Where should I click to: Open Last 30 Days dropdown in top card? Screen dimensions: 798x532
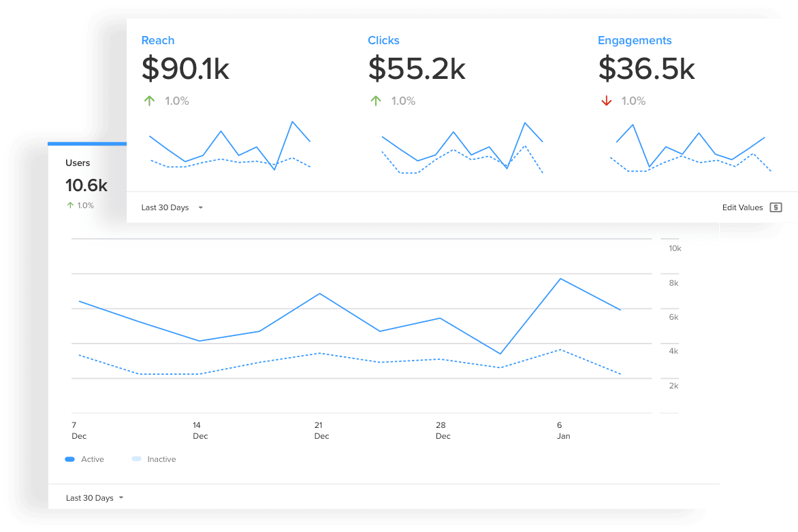pos(172,207)
